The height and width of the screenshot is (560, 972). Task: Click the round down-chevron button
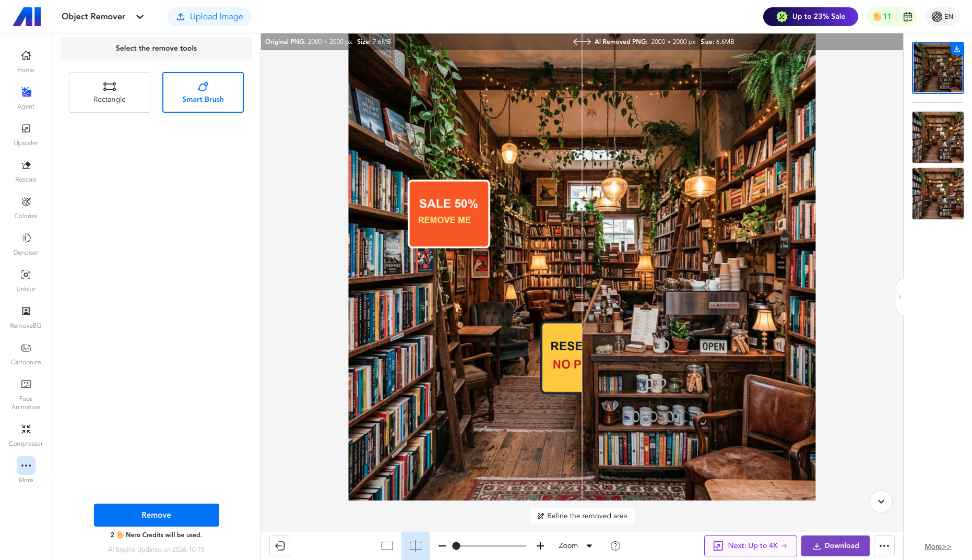tap(881, 502)
